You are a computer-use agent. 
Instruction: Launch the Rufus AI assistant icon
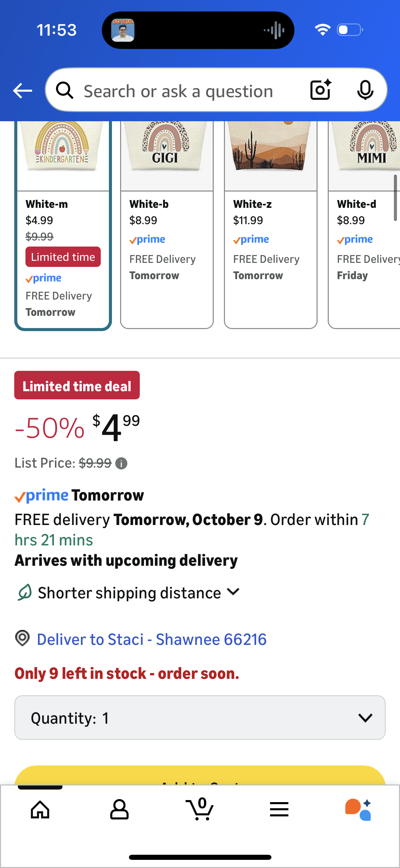click(x=358, y=810)
